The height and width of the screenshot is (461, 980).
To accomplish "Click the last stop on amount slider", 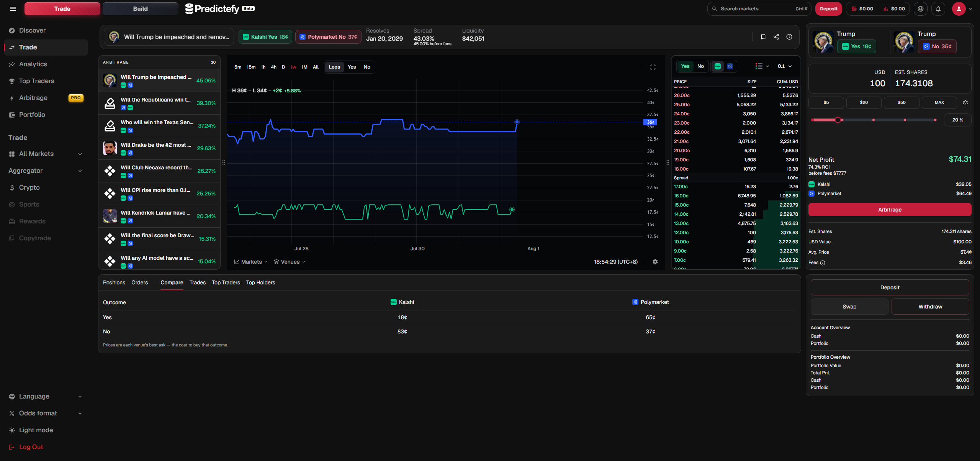I will coord(935,120).
